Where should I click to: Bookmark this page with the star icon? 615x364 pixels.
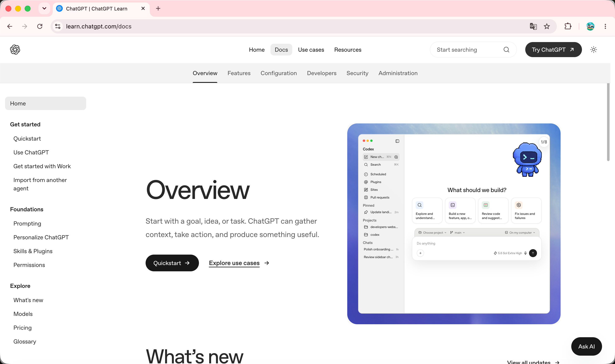point(547,26)
